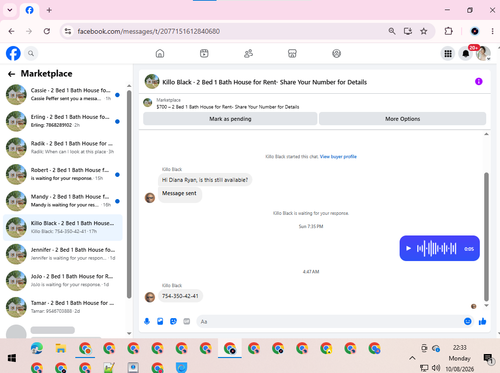Screen dimensions: 500x373
Task: Click the chat messages scrollbar
Action: coord(486,237)
